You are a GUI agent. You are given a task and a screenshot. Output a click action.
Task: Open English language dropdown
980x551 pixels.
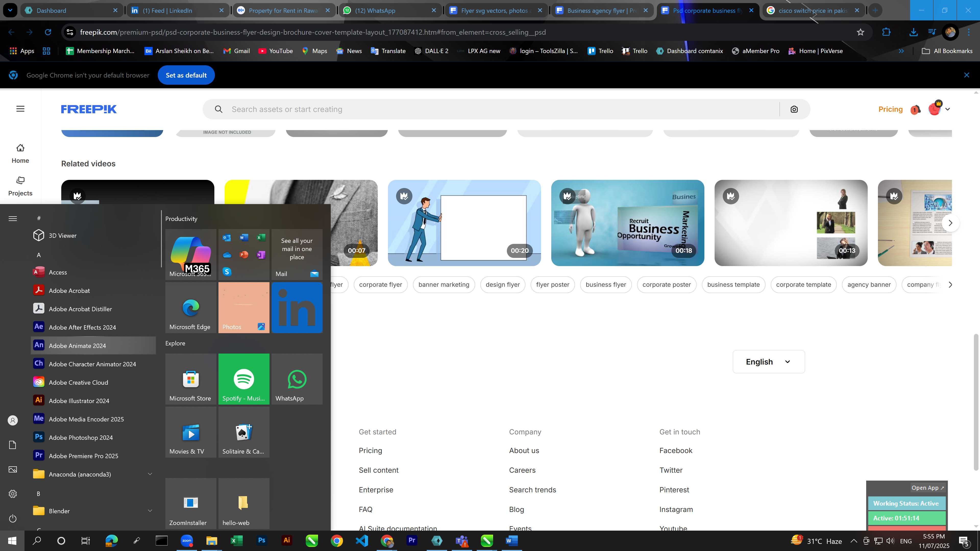pos(768,362)
